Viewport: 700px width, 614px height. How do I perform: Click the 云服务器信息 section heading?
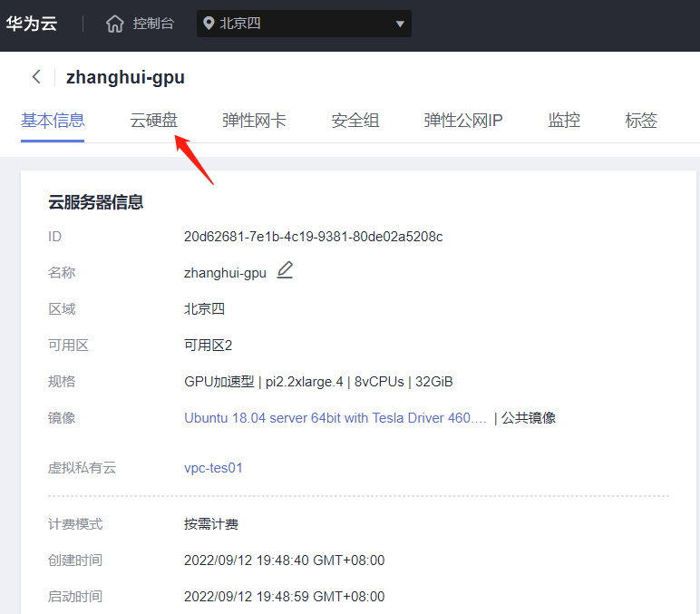pyautogui.click(x=95, y=202)
